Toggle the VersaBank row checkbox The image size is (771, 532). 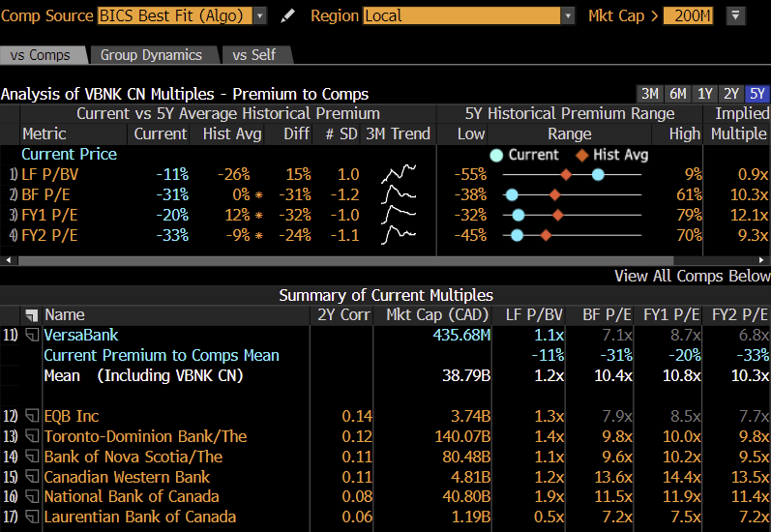pos(32,336)
